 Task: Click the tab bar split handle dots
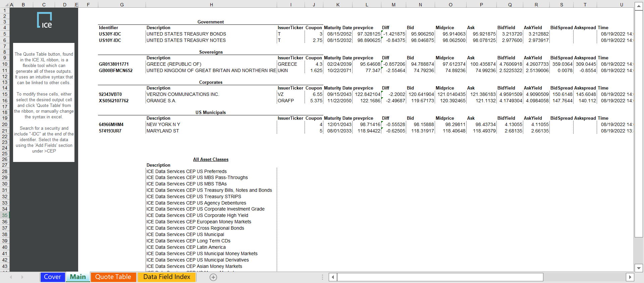322,277
